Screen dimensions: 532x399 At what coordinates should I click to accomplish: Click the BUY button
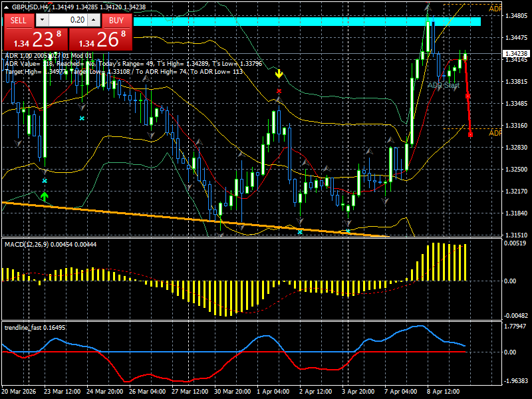pyautogui.click(x=116, y=21)
